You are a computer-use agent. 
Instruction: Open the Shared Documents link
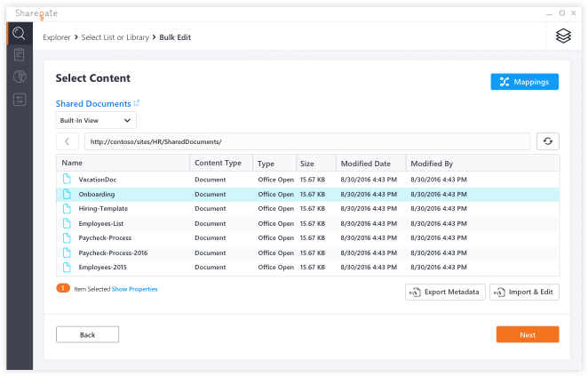(x=93, y=104)
